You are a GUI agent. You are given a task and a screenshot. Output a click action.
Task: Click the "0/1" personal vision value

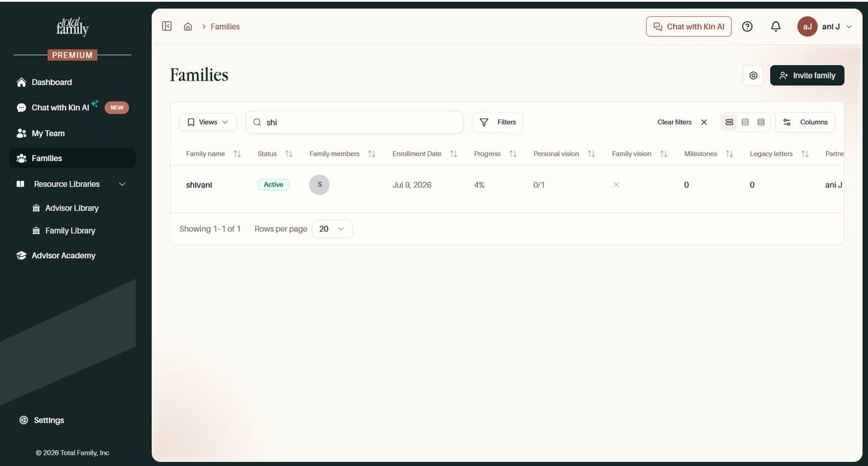click(539, 185)
